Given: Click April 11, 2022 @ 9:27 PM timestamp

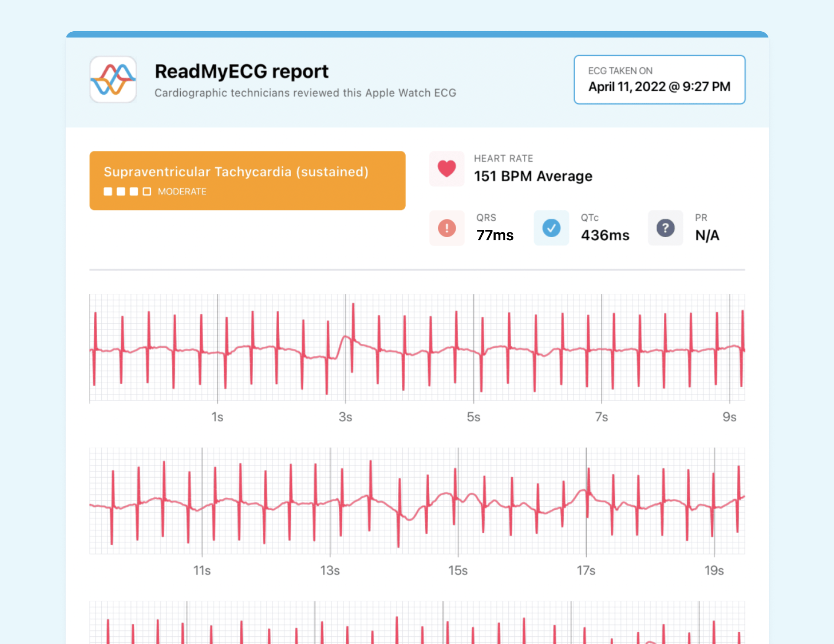Looking at the screenshot, I should click(659, 86).
